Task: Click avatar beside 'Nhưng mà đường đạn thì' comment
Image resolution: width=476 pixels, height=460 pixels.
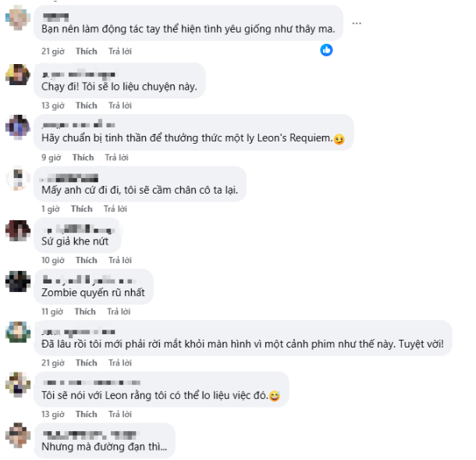Action: click(18, 434)
